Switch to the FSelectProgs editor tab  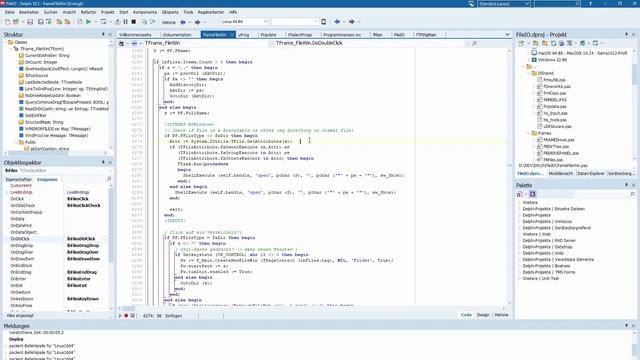point(300,35)
